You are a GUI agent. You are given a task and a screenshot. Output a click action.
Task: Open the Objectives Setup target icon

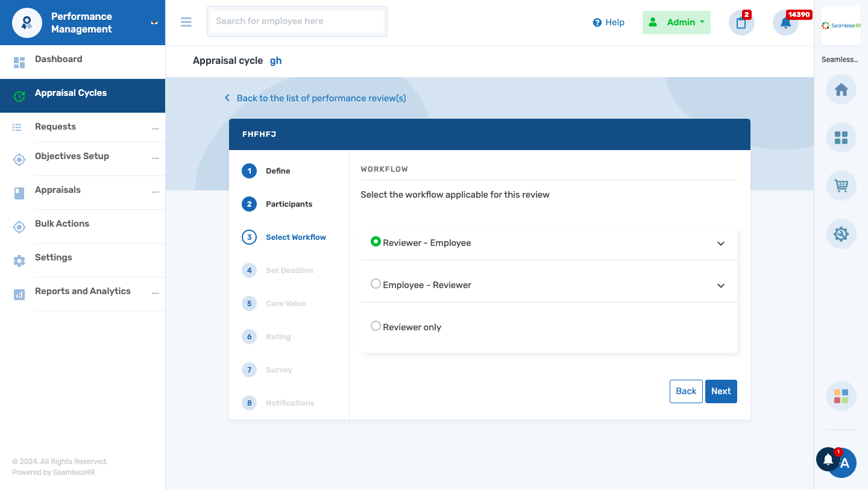[19, 159]
